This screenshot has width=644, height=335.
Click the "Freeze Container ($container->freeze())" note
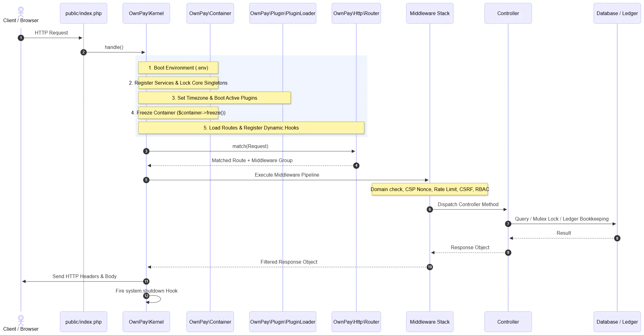click(178, 113)
